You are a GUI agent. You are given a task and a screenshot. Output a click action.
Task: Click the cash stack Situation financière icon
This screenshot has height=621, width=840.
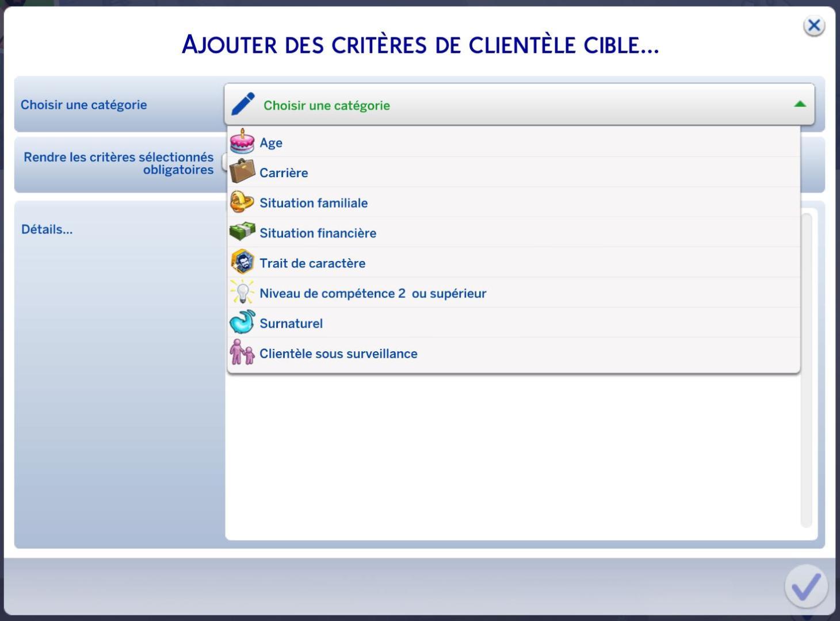(242, 232)
